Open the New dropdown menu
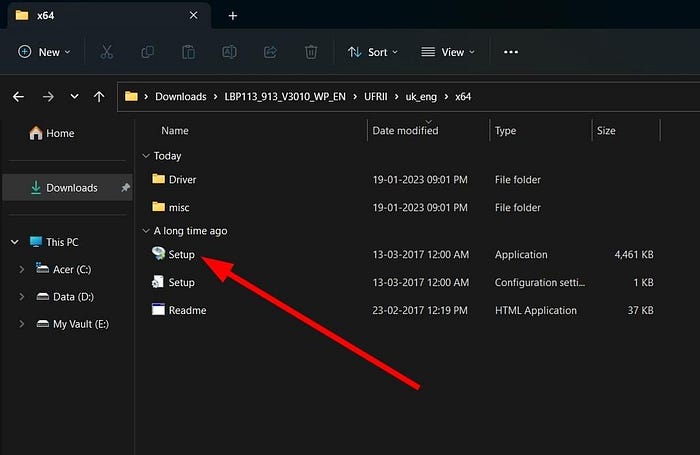The height and width of the screenshot is (455, 700). pos(44,52)
